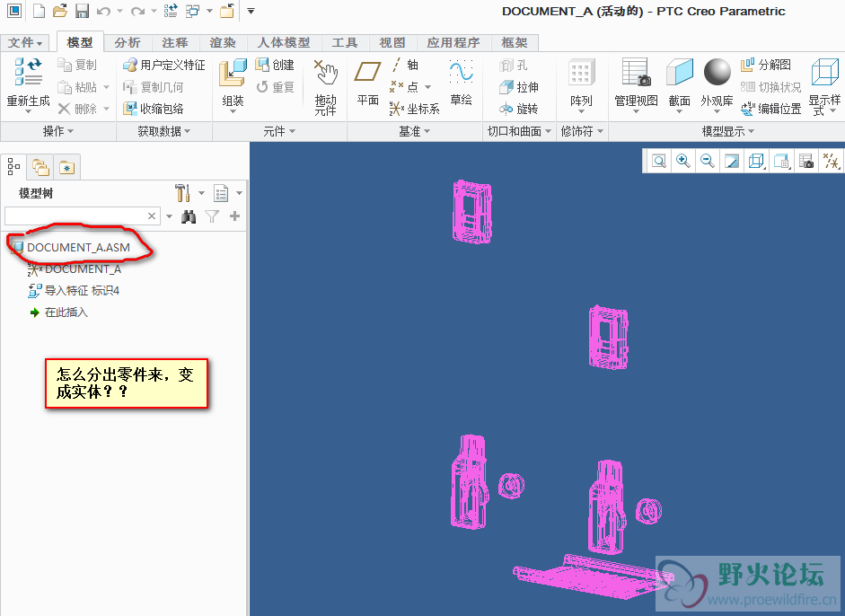Clear the model tree search box
The image size is (845, 616).
tap(152, 216)
